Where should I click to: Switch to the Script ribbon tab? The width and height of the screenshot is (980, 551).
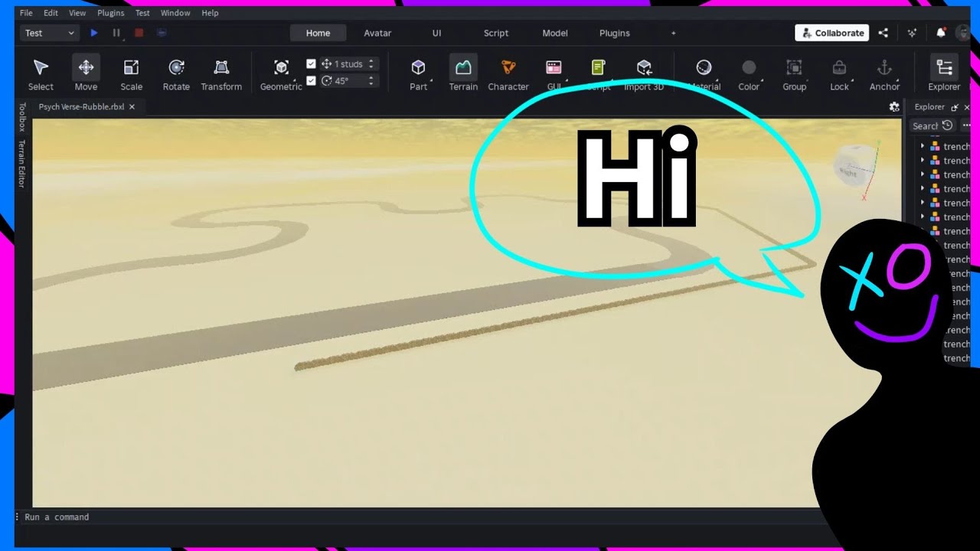496,33
